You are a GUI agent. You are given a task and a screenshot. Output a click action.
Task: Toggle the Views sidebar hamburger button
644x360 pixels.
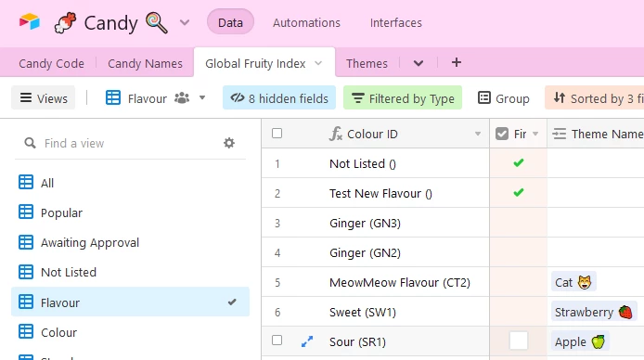click(43, 98)
